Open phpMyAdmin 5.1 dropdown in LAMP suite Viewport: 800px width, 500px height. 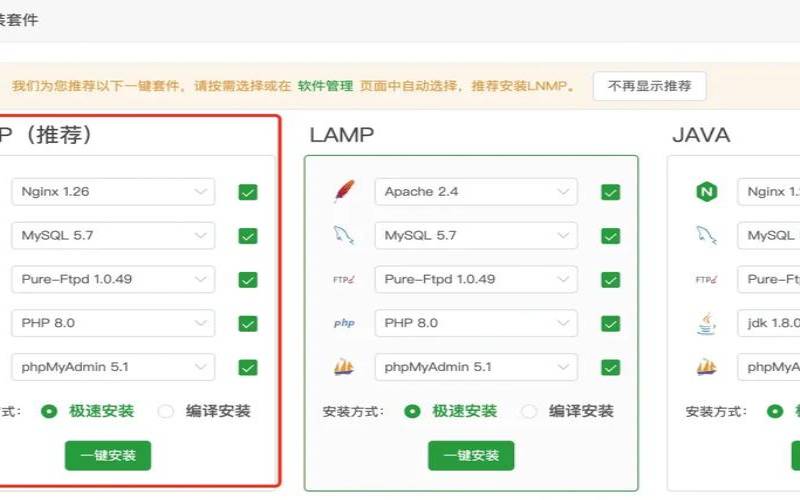point(476,367)
